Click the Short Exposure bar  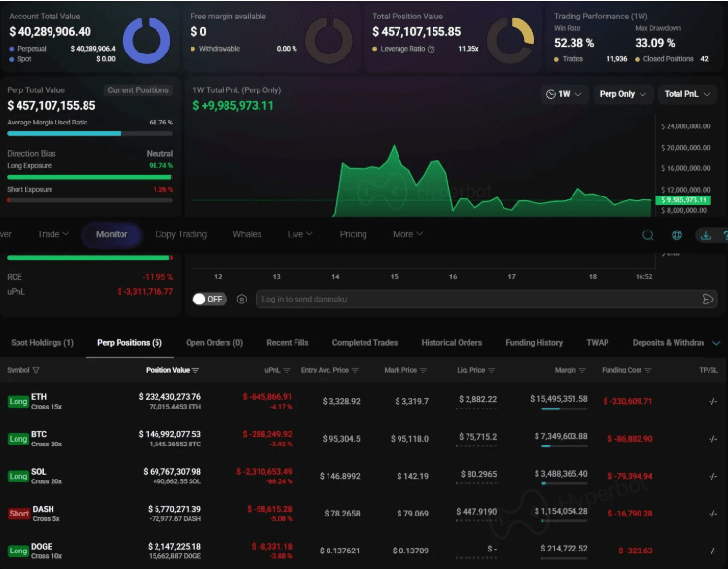(x=90, y=200)
